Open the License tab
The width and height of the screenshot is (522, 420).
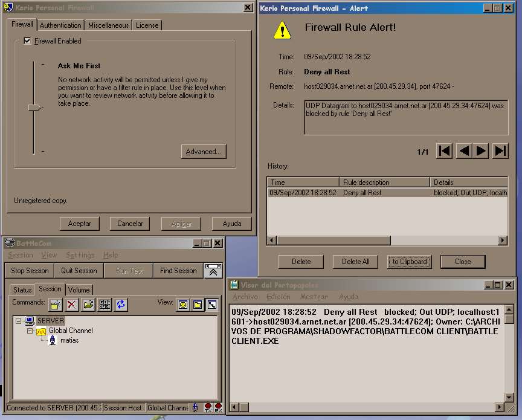[x=147, y=25]
